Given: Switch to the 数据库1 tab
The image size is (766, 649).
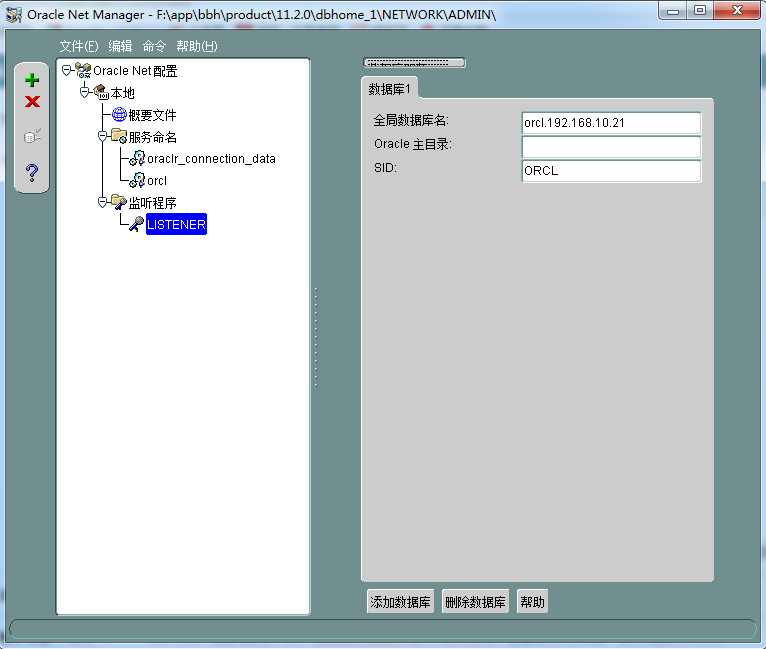Looking at the screenshot, I should [389, 89].
